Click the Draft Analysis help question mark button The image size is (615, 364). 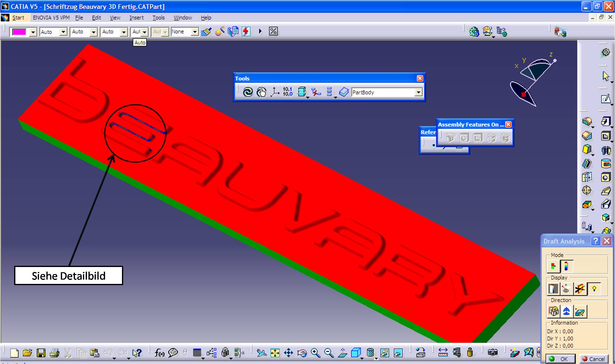pos(596,241)
